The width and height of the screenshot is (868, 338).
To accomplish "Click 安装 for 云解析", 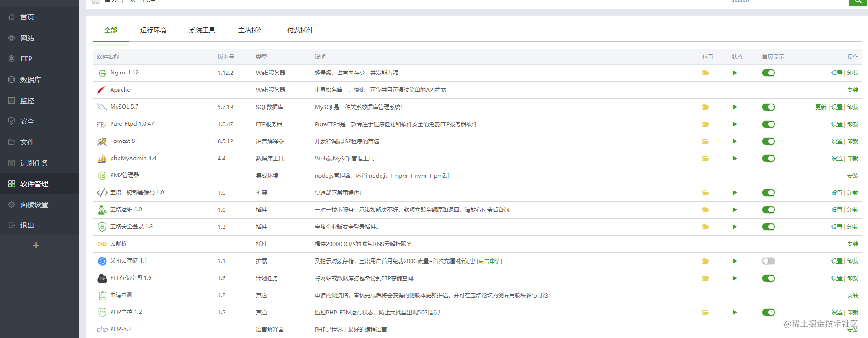I will [853, 244].
